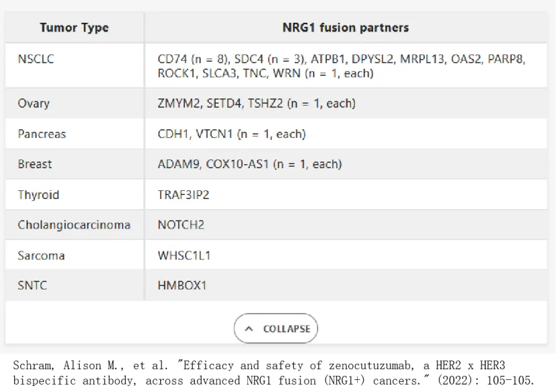Click the CD74 fusion partner text
The image size is (556, 392).
[172, 59]
